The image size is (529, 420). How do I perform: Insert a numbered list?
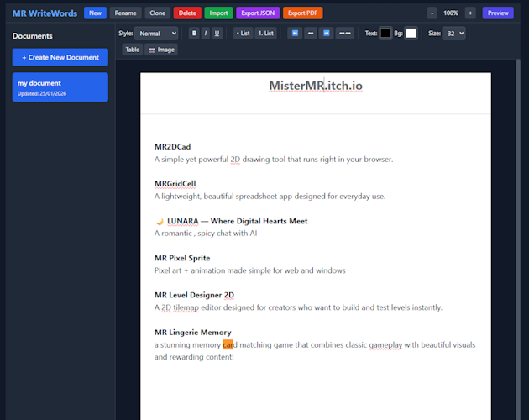click(266, 33)
